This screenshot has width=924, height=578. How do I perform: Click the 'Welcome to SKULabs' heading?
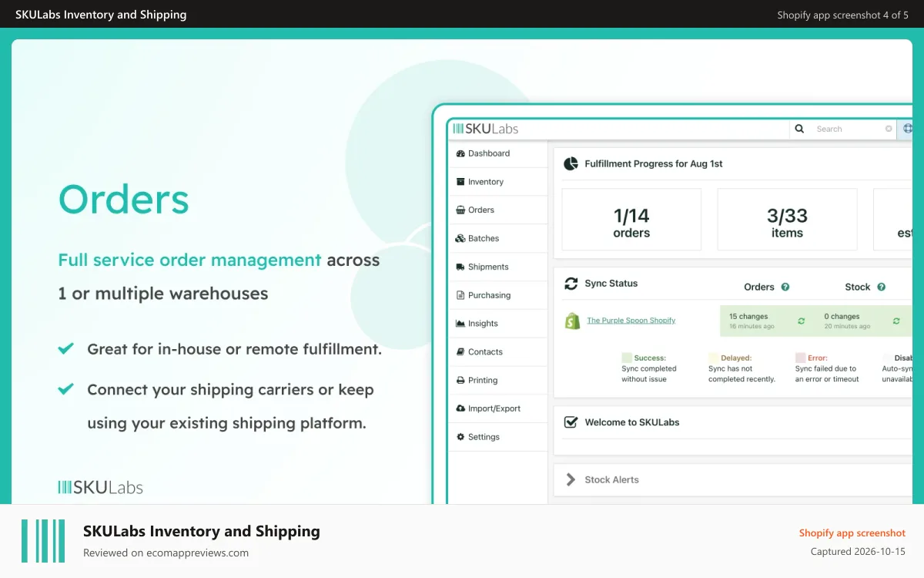632,422
